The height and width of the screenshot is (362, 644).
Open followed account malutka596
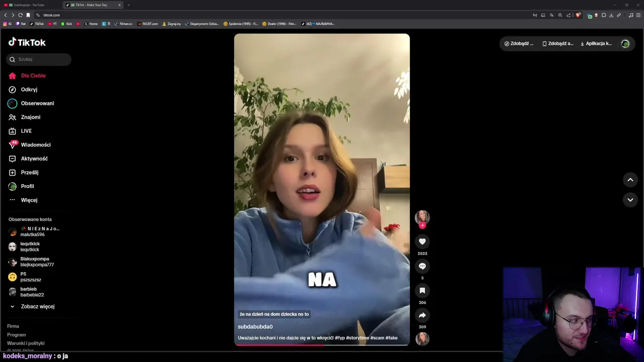tap(34, 232)
